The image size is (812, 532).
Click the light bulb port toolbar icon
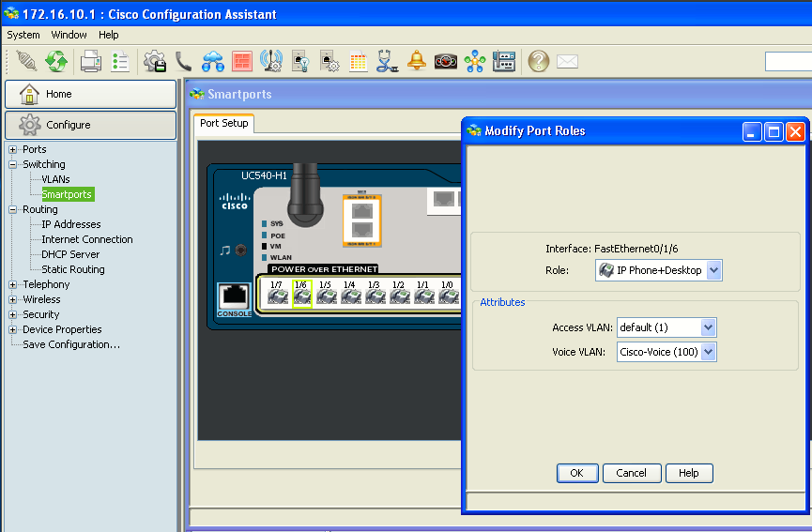(300, 61)
